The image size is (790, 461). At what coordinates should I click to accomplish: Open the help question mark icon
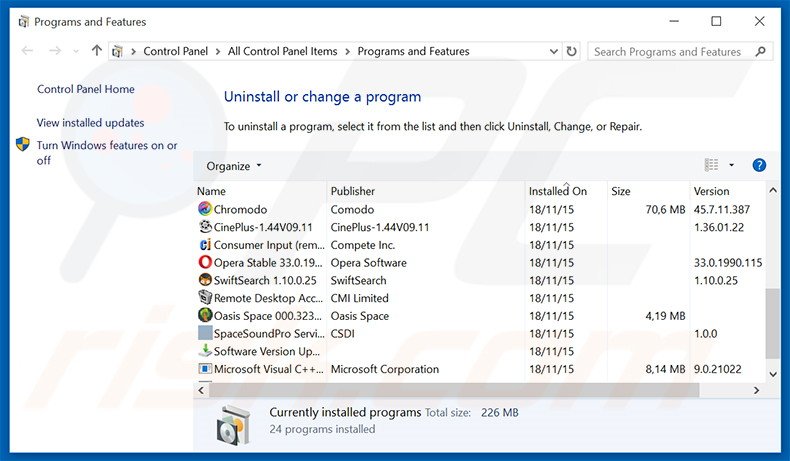pos(759,165)
